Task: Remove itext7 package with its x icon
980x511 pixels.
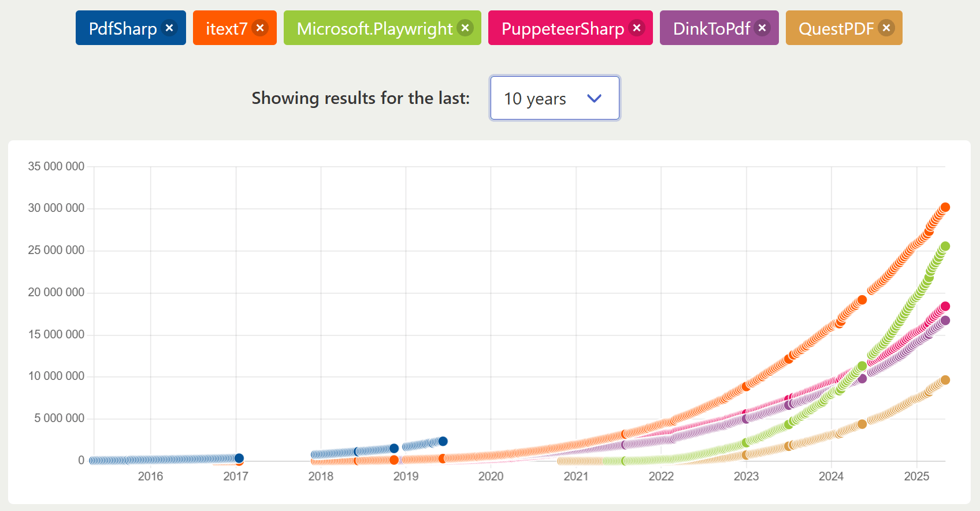Action: (x=260, y=28)
